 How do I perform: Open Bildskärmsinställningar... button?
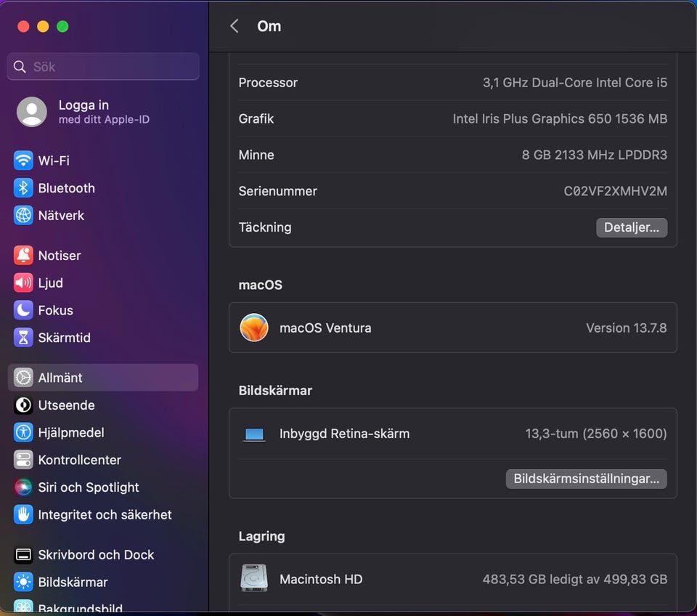coord(586,479)
